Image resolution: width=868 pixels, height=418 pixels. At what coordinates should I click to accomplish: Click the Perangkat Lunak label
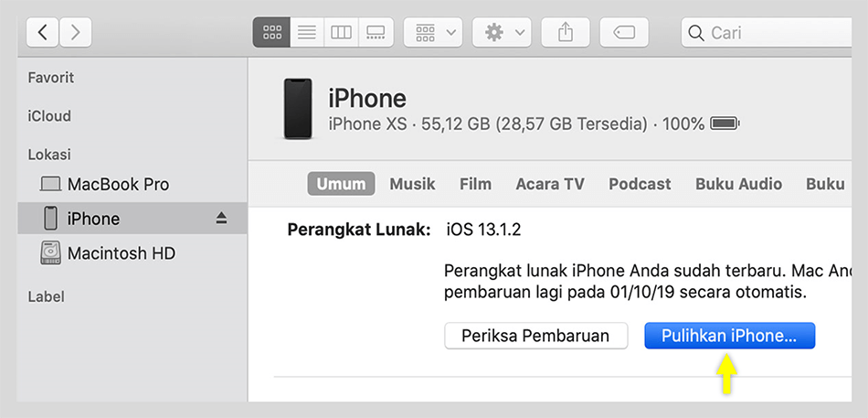tap(359, 230)
